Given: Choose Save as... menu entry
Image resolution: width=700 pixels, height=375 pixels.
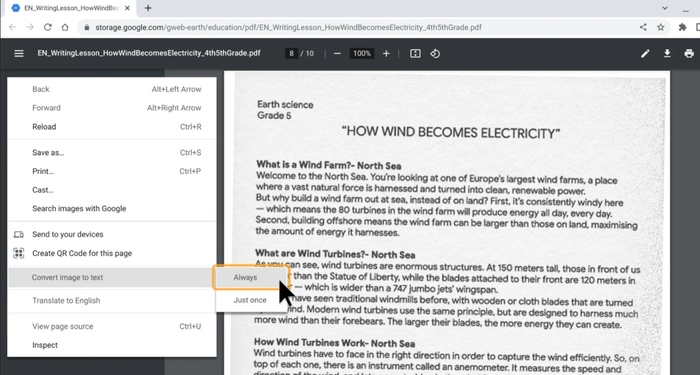Looking at the screenshot, I should point(112,153).
